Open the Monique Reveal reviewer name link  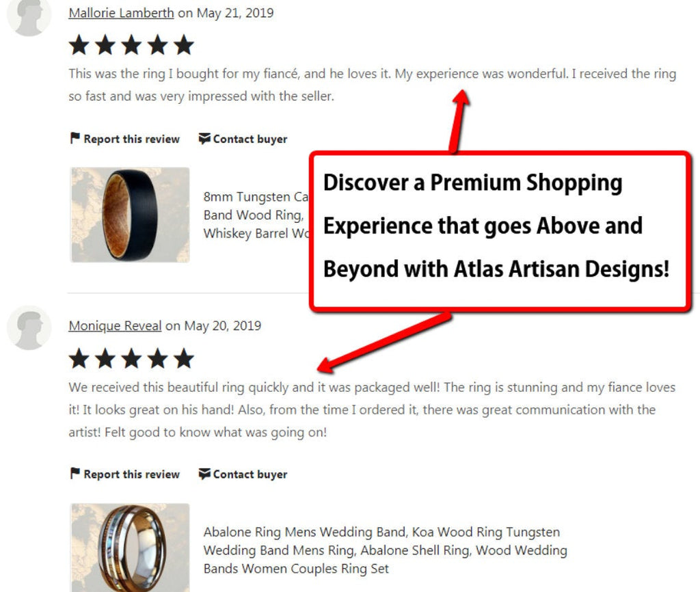[x=115, y=325]
